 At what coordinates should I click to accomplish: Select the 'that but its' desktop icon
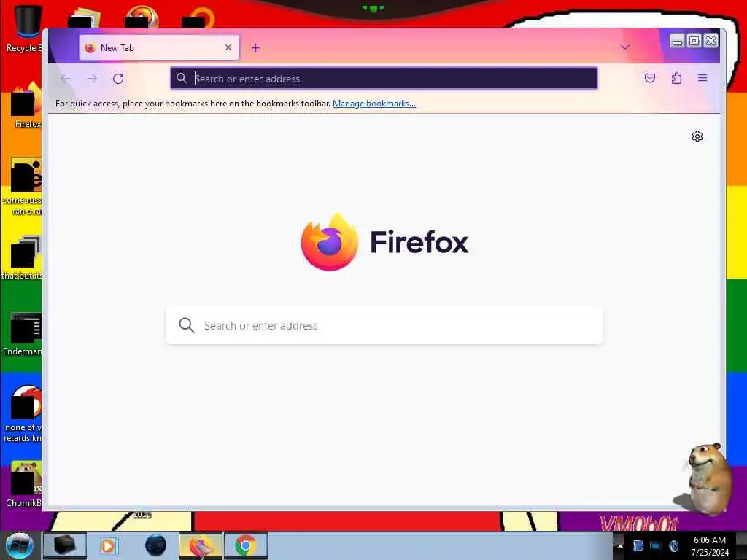click(x=23, y=257)
